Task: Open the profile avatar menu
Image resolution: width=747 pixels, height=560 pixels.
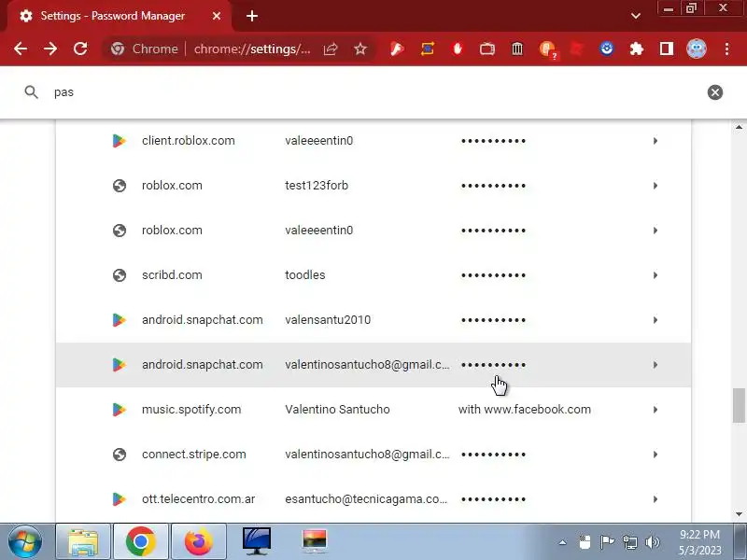Action: 697,49
